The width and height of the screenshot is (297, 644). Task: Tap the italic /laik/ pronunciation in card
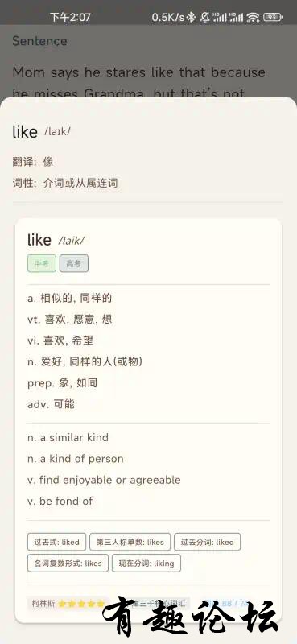click(72, 241)
